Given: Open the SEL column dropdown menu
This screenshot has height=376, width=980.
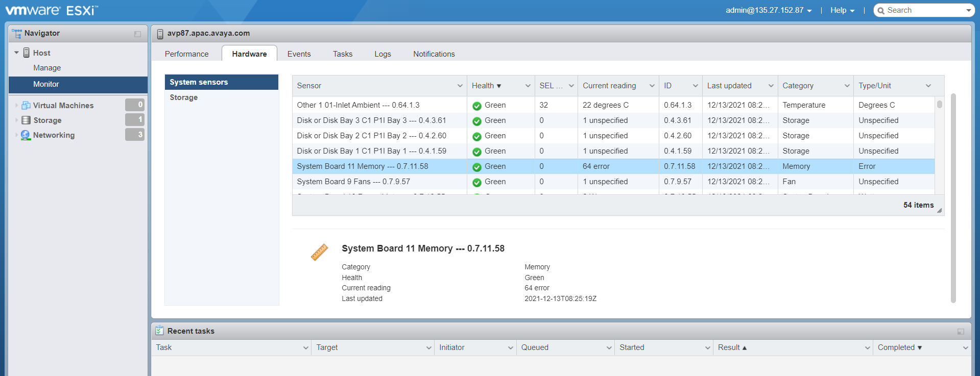Looking at the screenshot, I should click(571, 86).
